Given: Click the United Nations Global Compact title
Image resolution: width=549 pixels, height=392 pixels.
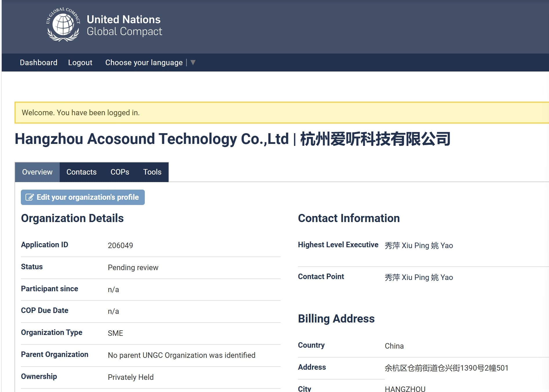Looking at the screenshot, I should tap(125, 25).
